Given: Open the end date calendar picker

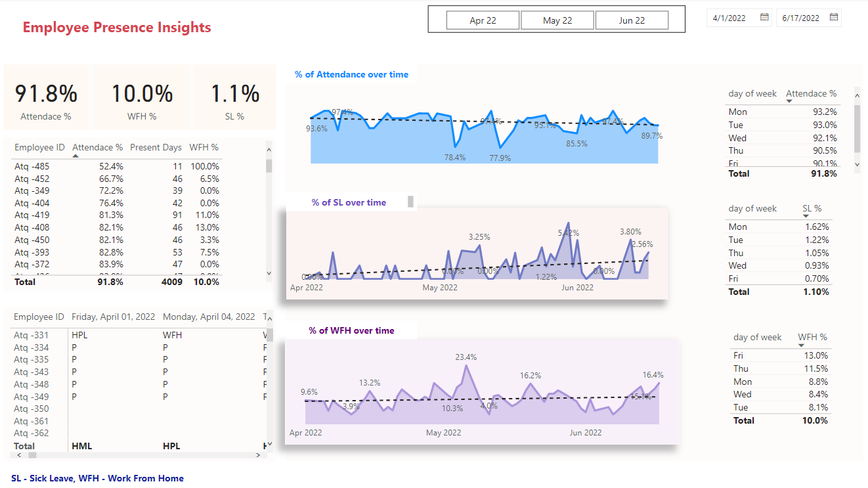Looking at the screenshot, I should (834, 17).
